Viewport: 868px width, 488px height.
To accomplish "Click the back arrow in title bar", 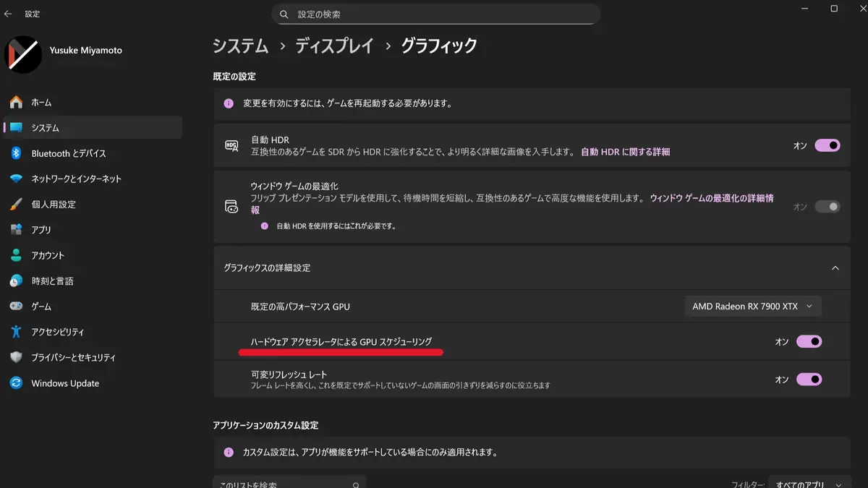I will pyautogui.click(x=9, y=14).
